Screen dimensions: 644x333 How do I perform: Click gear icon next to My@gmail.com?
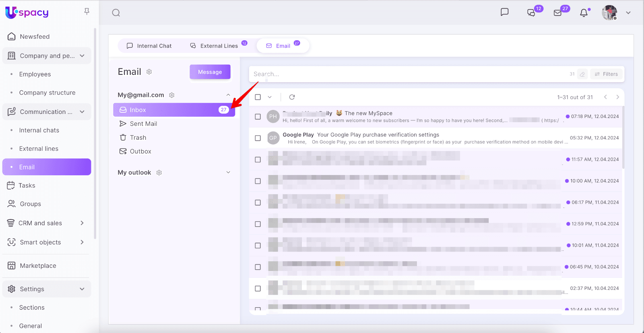coord(172,95)
